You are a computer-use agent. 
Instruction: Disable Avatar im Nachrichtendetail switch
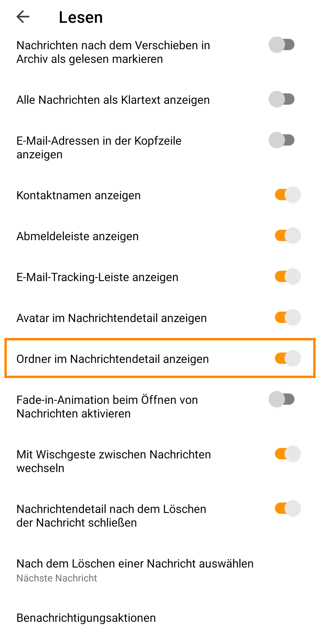tap(287, 318)
